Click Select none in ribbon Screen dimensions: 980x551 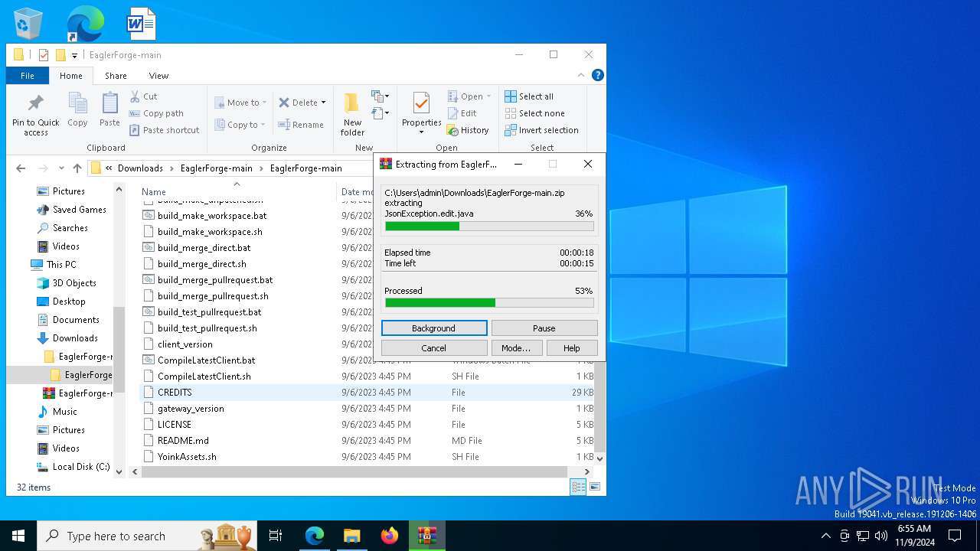coord(534,113)
